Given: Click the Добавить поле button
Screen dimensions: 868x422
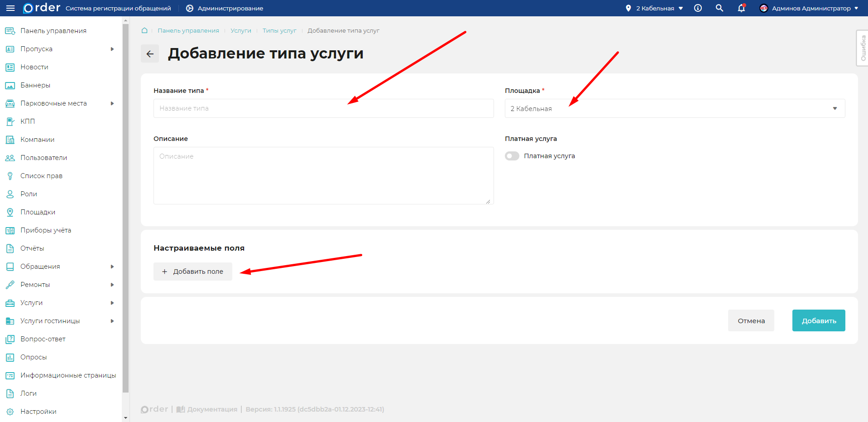Looking at the screenshot, I should click(192, 271).
